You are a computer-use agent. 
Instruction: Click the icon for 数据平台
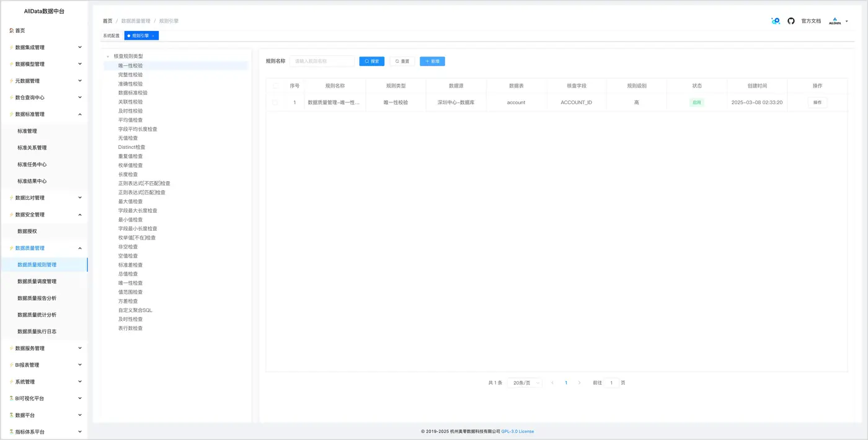(11, 415)
